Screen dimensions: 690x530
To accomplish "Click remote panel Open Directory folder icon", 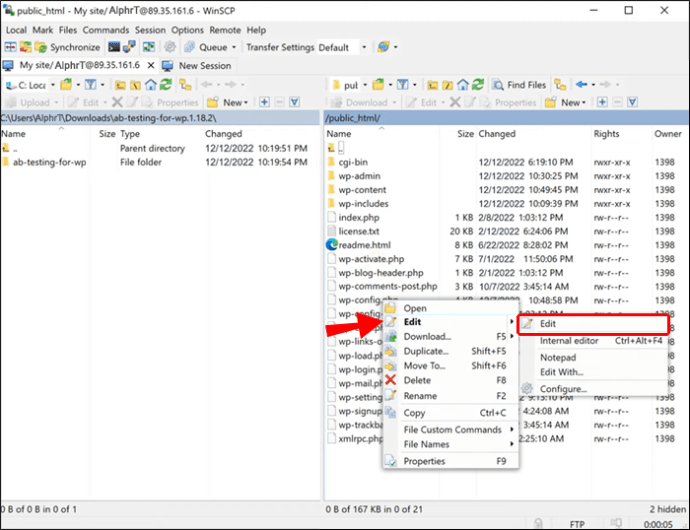I will (x=378, y=85).
